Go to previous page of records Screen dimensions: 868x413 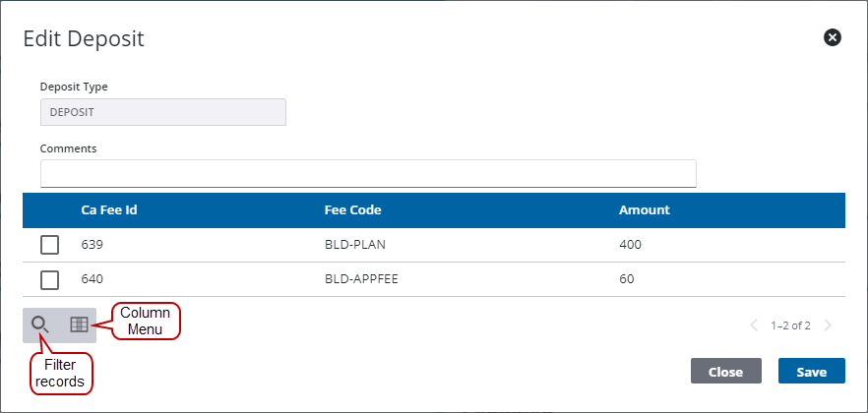click(x=755, y=325)
